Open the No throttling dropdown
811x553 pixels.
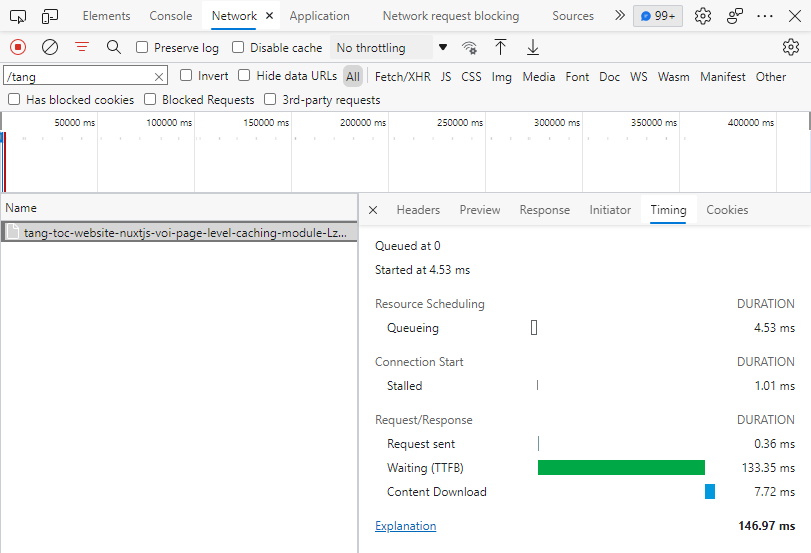coord(392,47)
